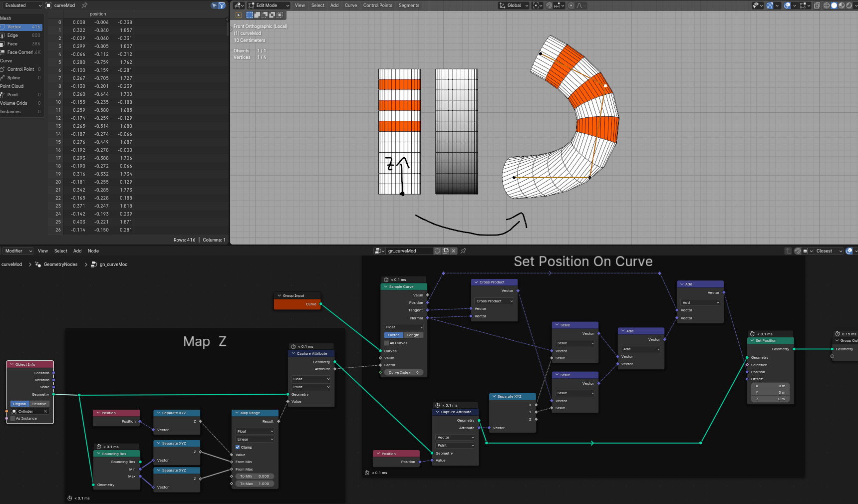Select Face domain in spreadsheet

point(21,44)
